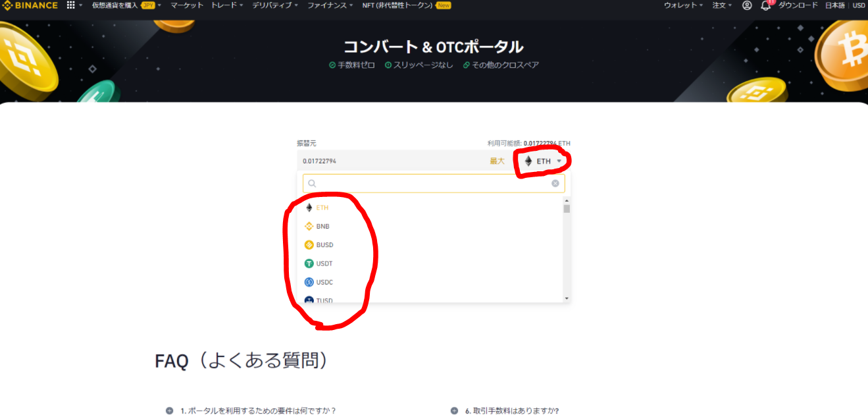Viewport: 868px width, 417px height.
Task: Expand the トレード menu
Action: tap(227, 5)
